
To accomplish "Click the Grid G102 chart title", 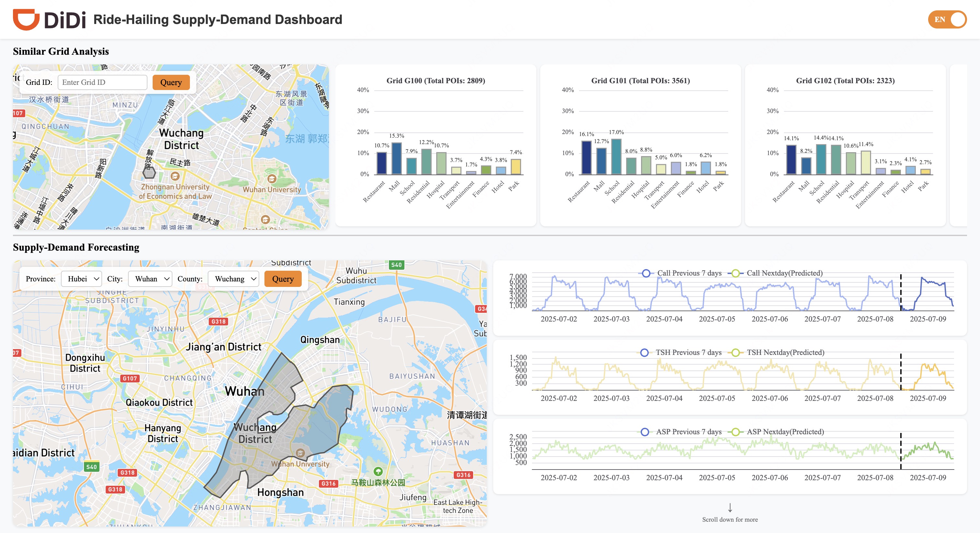I will coord(845,81).
